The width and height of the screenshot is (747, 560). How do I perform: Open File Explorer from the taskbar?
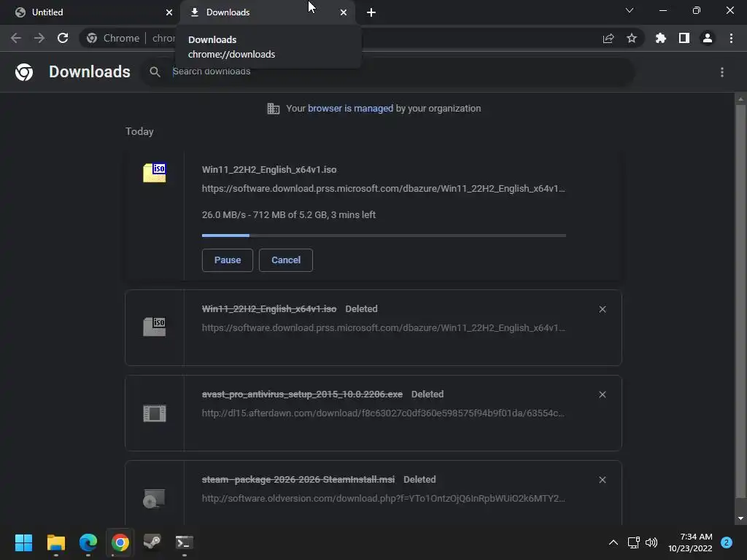point(55,542)
